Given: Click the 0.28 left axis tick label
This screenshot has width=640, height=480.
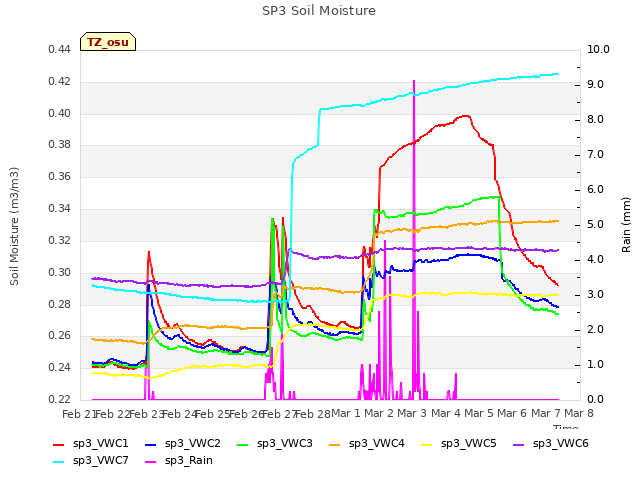Looking at the screenshot, I should coord(60,304).
